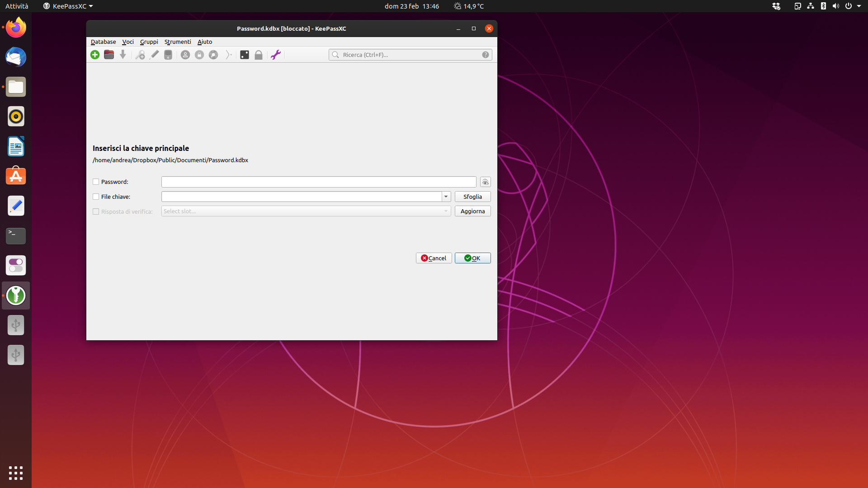Copy password using the padlock circle icon
This screenshot has height=488, width=868.
(199, 55)
